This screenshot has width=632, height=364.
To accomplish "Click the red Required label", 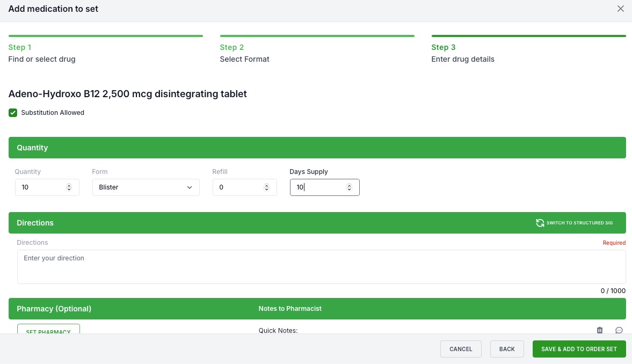I will pos(614,243).
